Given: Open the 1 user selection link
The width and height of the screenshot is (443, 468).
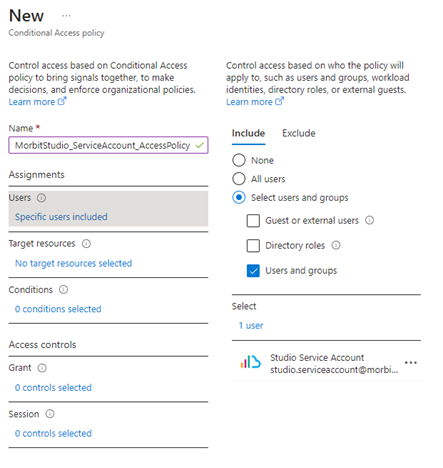Looking at the screenshot, I should [x=251, y=326].
